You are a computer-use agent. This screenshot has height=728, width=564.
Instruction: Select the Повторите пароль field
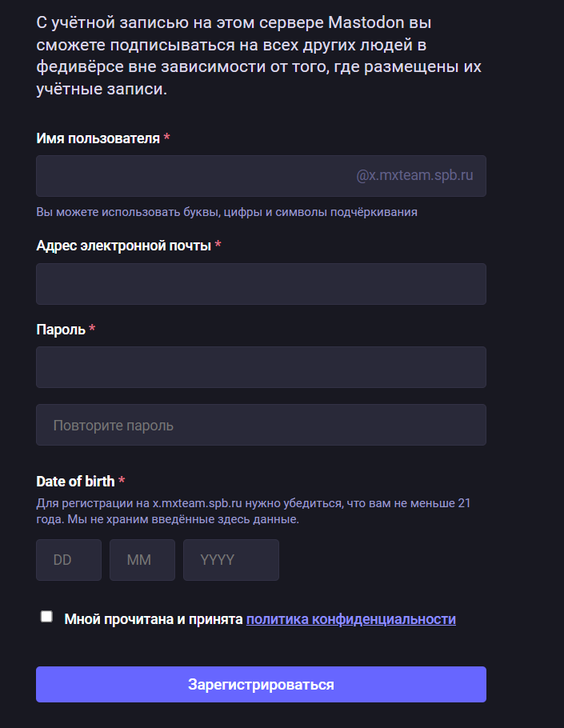[x=261, y=425]
